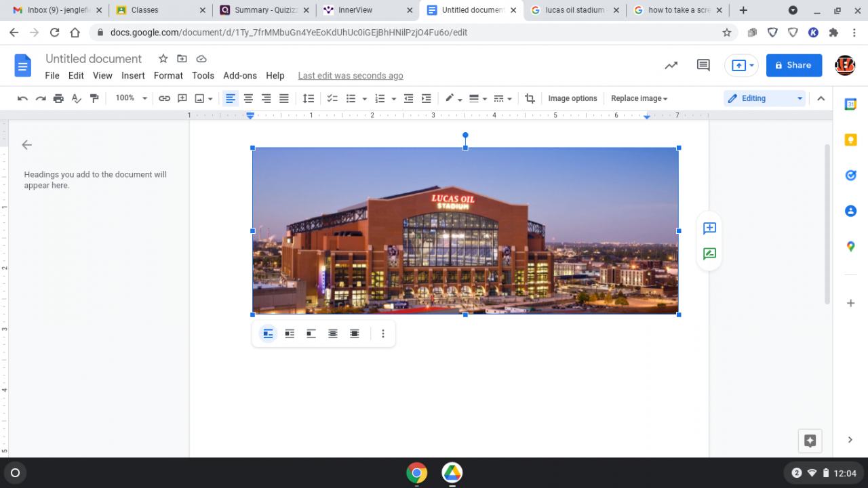Toggle center align in toolbar
This screenshot has height=488, width=868.
tap(249, 98)
